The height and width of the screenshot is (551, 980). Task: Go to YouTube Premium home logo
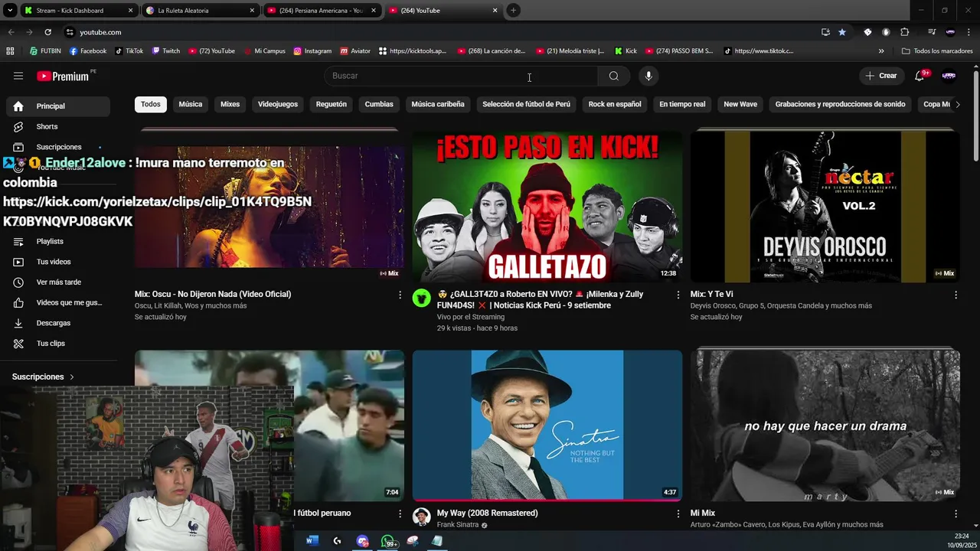64,76
